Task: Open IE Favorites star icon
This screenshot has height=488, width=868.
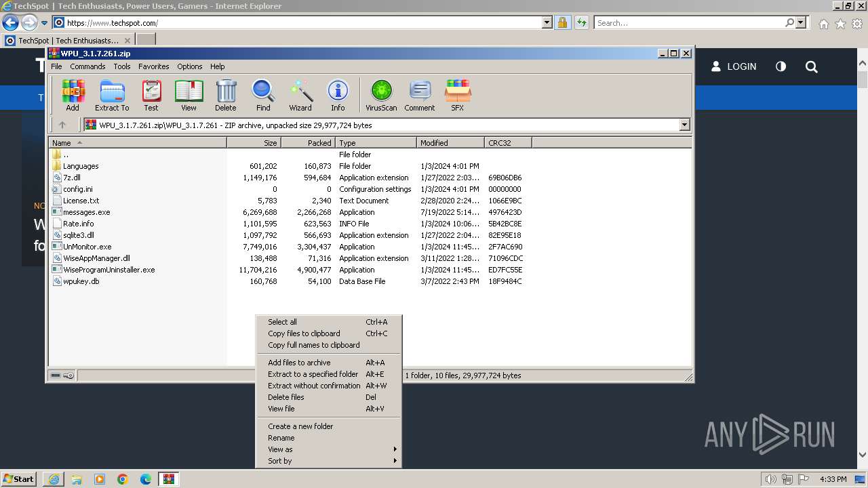Action: click(x=840, y=24)
